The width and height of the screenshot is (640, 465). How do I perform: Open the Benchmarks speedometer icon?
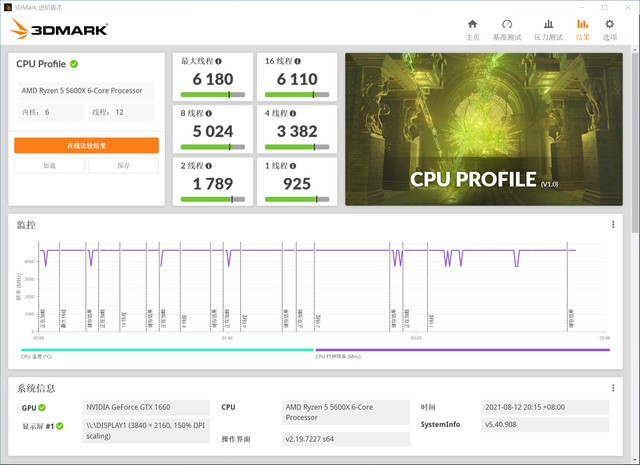507,24
